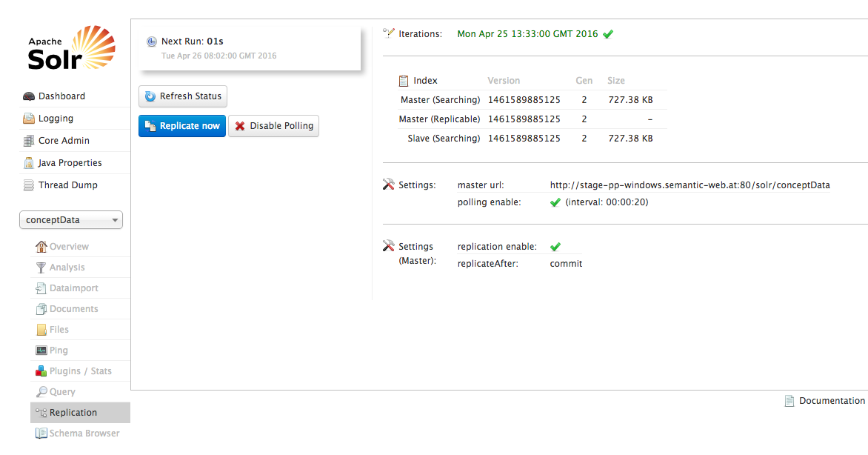Click the Index clipboard icon
Image resolution: width=868 pixels, height=455 pixels.
404,81
